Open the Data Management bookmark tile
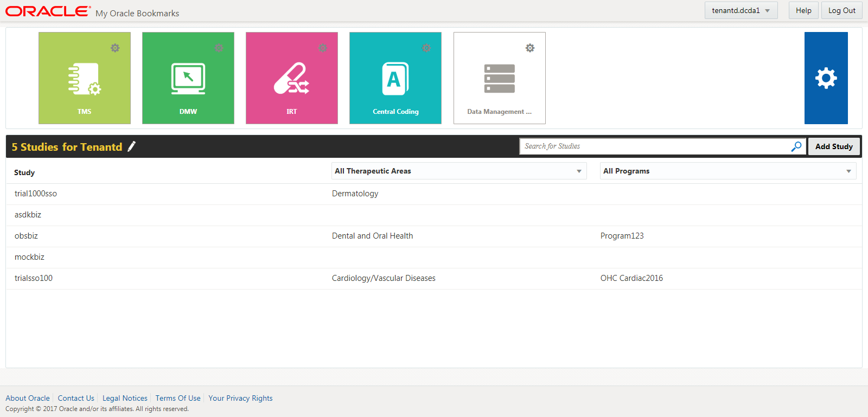The width and height of the screenshot is (868, 417). click(x=500, y=78)
